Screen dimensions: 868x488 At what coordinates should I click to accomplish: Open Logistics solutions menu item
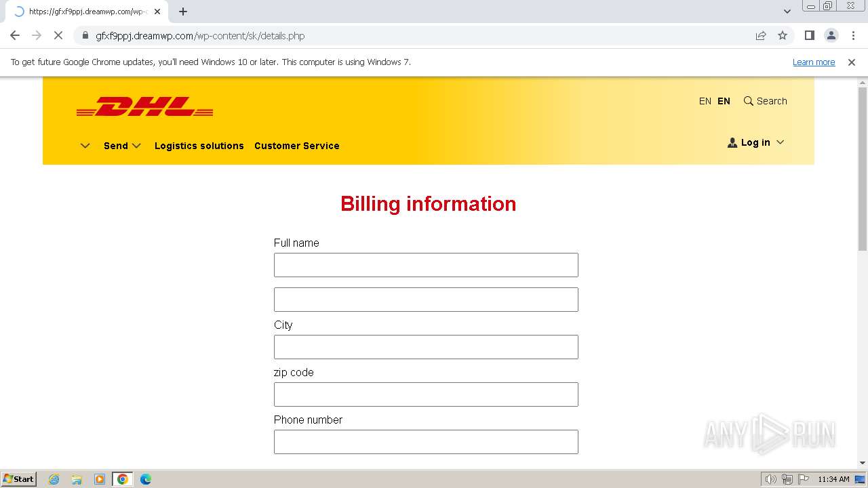(x=199, y=146)
